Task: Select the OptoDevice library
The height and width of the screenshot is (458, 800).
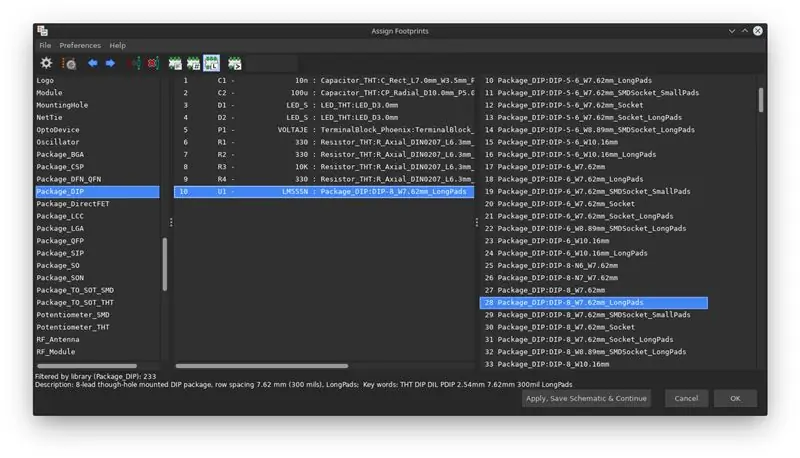Action: [97, 130]
